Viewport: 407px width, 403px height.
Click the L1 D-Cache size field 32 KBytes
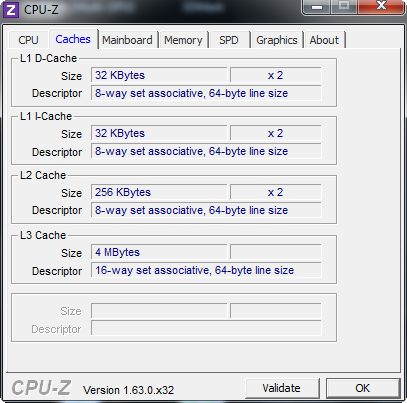159,75
